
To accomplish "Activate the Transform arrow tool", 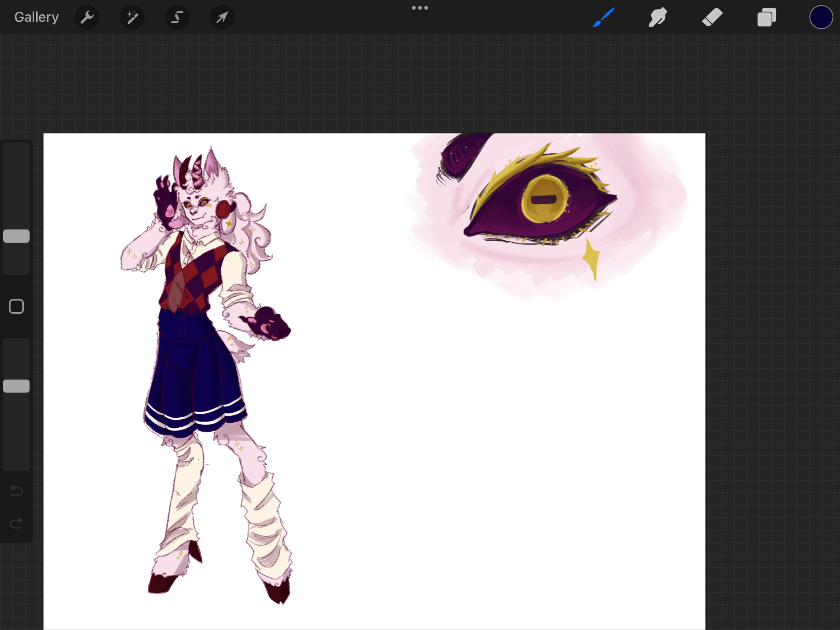I will 222,17.
